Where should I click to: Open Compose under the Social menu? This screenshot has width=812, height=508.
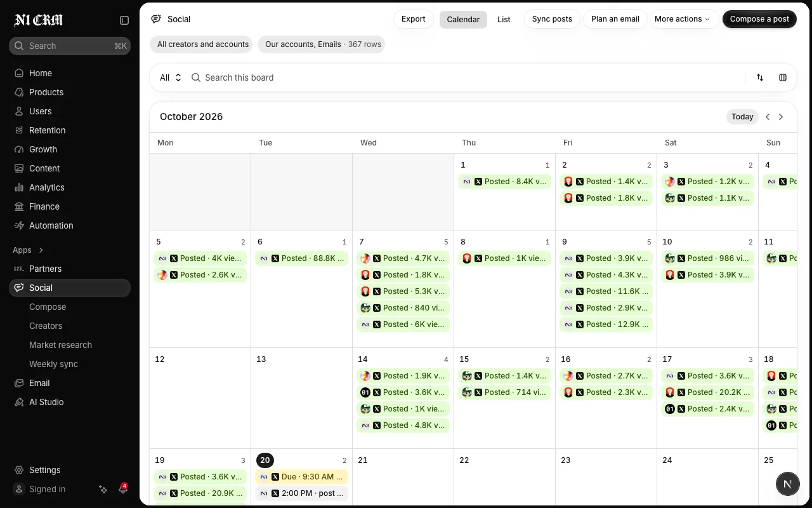pos(48,307)
